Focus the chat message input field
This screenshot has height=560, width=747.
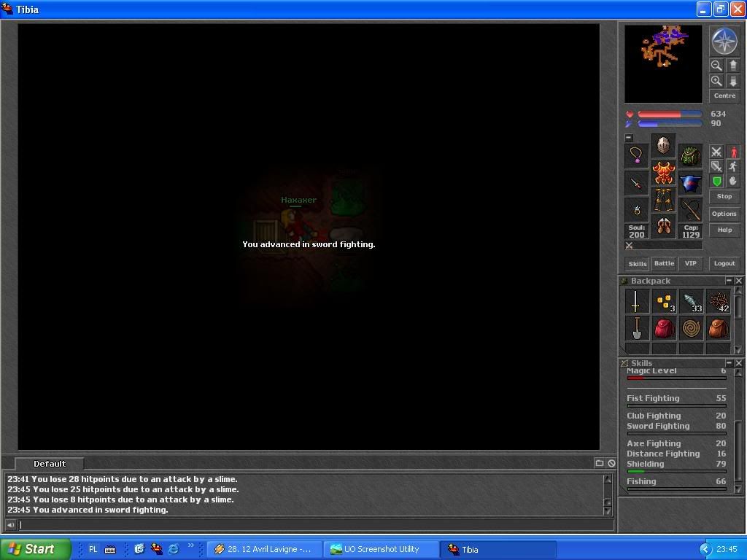316,525
